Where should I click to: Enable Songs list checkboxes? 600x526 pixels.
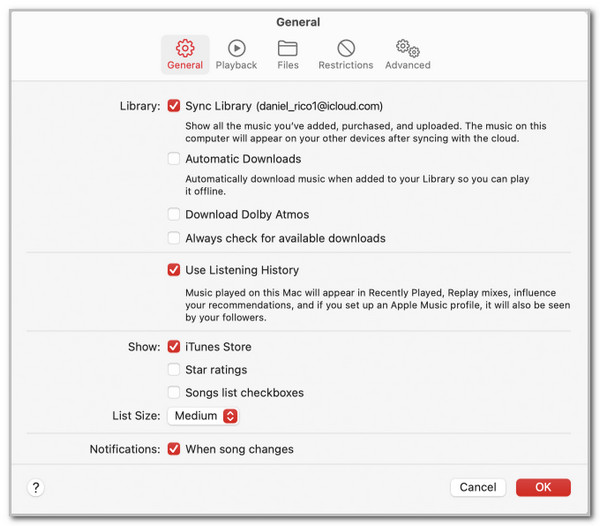point(174,393)
